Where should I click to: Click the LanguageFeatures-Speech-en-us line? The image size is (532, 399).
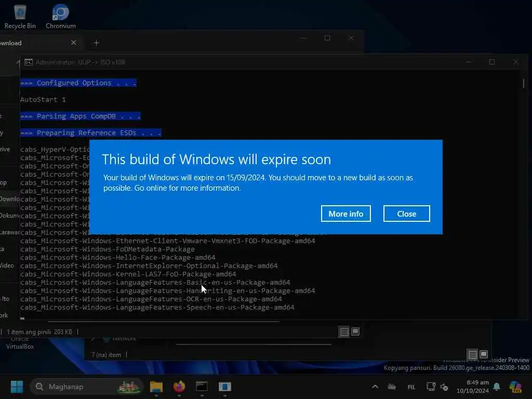click(x=157, y=308)
